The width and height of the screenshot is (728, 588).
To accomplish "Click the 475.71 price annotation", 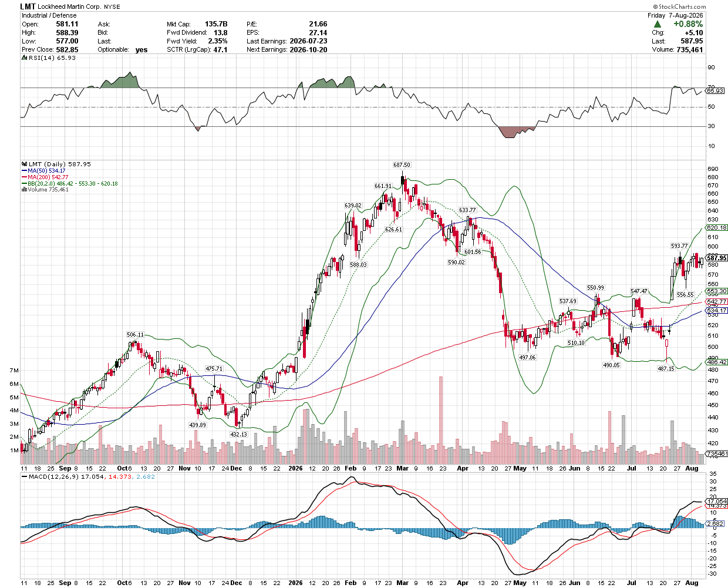I will coord(214,369).
